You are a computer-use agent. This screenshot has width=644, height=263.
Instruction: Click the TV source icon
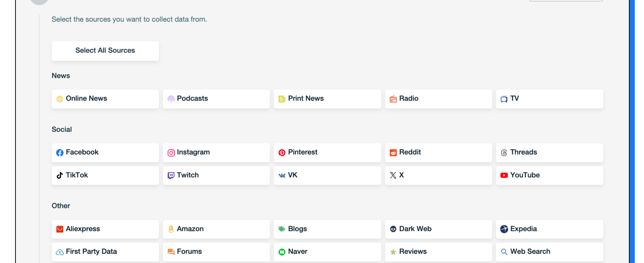pyautogui.click(x=504, y=99)
